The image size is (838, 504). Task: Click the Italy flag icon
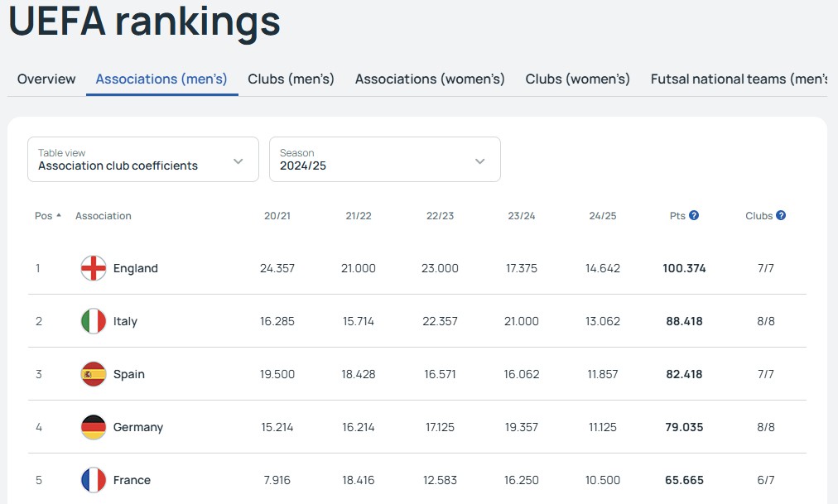coord(94,321)
